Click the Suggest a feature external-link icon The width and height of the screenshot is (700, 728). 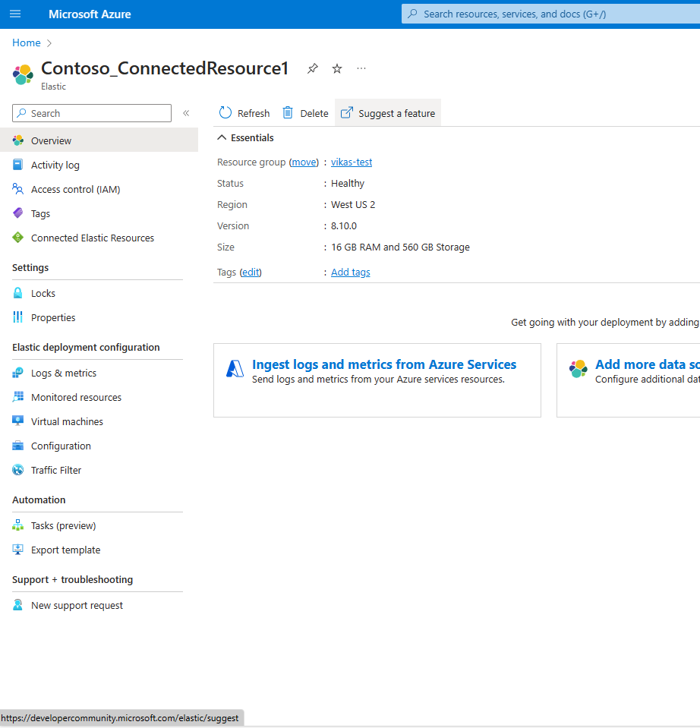[x=347, y=113]
